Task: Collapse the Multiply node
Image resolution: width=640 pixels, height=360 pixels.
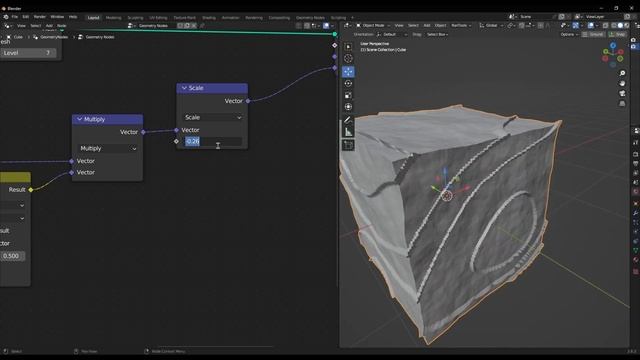Action: [x=80, y=119]
